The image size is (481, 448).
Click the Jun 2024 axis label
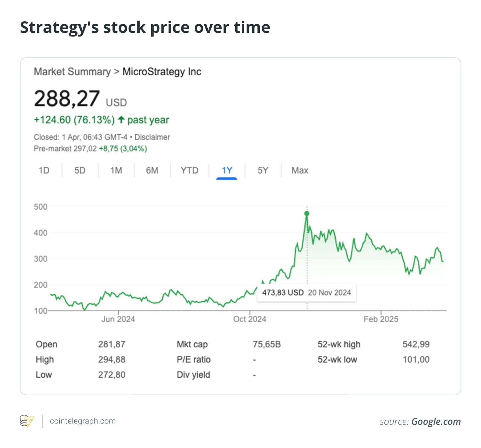pyautogui.click(x=118, y=319)
